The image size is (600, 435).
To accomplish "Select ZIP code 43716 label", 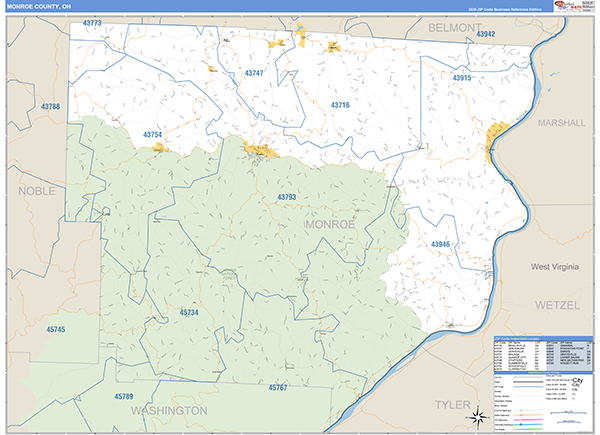I will tap(340, 104).
